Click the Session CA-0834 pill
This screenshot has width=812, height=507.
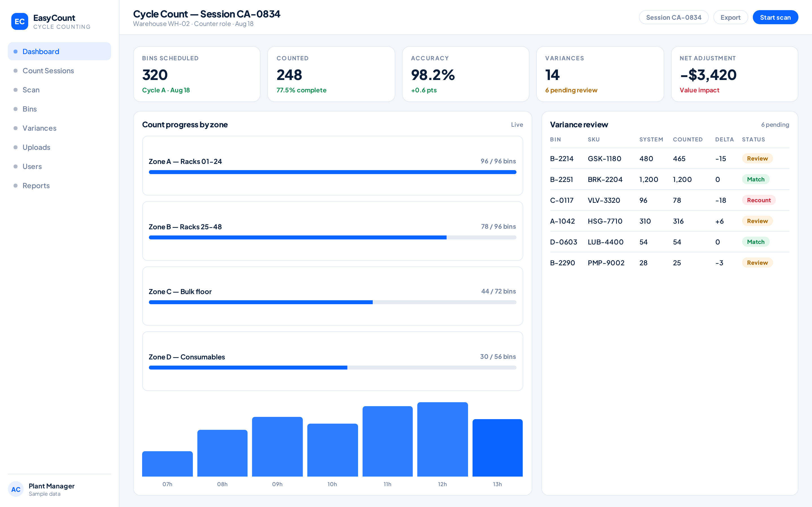(x=673, y=17)
